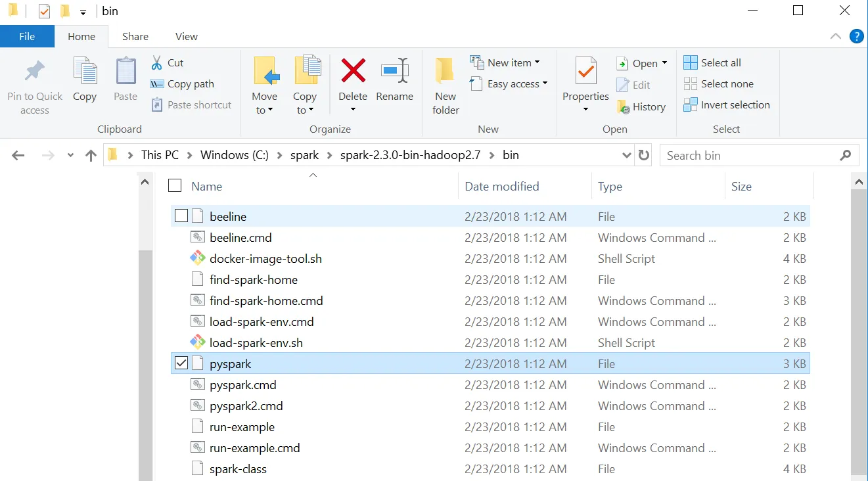Customize Quick Access Toolbar dropdown
Viewport: 868px width, 481px height.
(x=83, y=12)
